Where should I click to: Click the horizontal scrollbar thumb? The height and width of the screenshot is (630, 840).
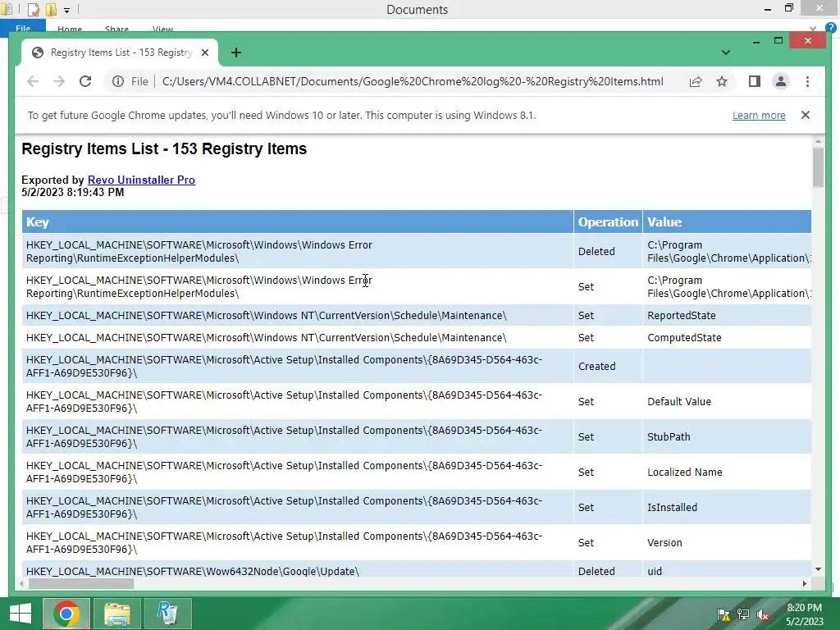[81, 583]
